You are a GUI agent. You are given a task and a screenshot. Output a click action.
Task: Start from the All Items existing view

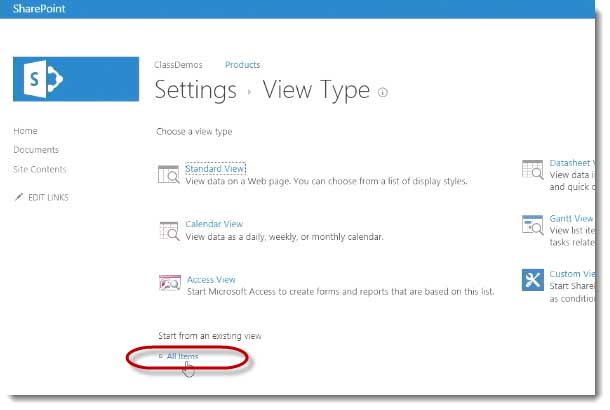(x=183, y=356)
